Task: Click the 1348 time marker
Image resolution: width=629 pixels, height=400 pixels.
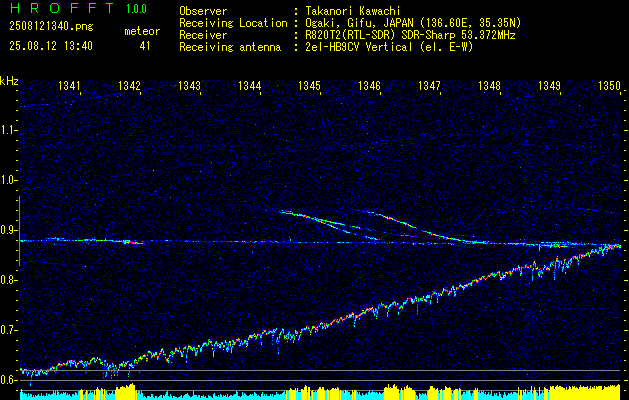Action: pyautogui.click(x=489, y=85)
